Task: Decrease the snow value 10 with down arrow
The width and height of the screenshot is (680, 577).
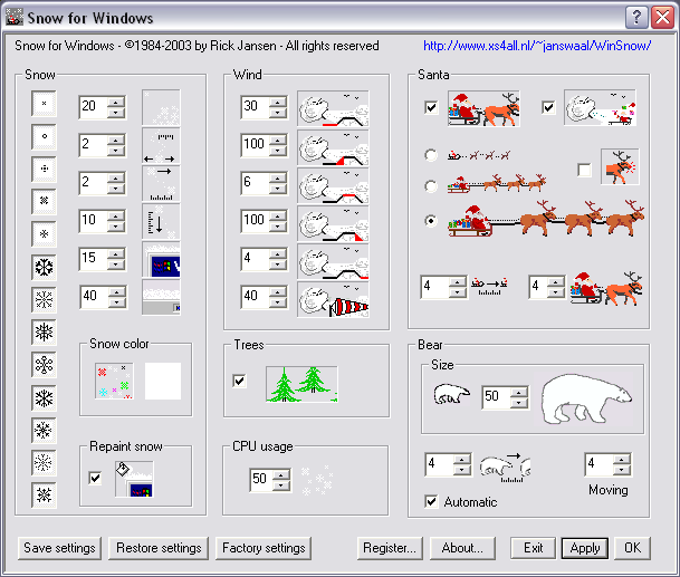Action: coord(116,227)
